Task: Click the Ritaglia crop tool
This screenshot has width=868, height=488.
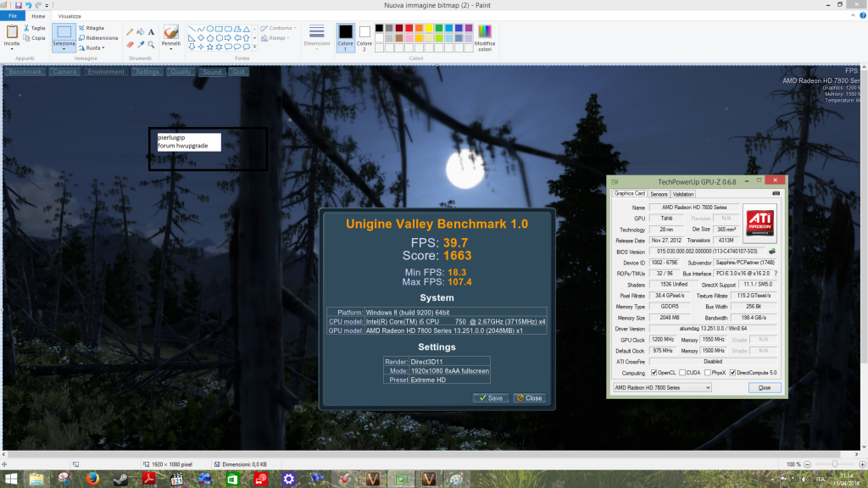Action: 92,28
